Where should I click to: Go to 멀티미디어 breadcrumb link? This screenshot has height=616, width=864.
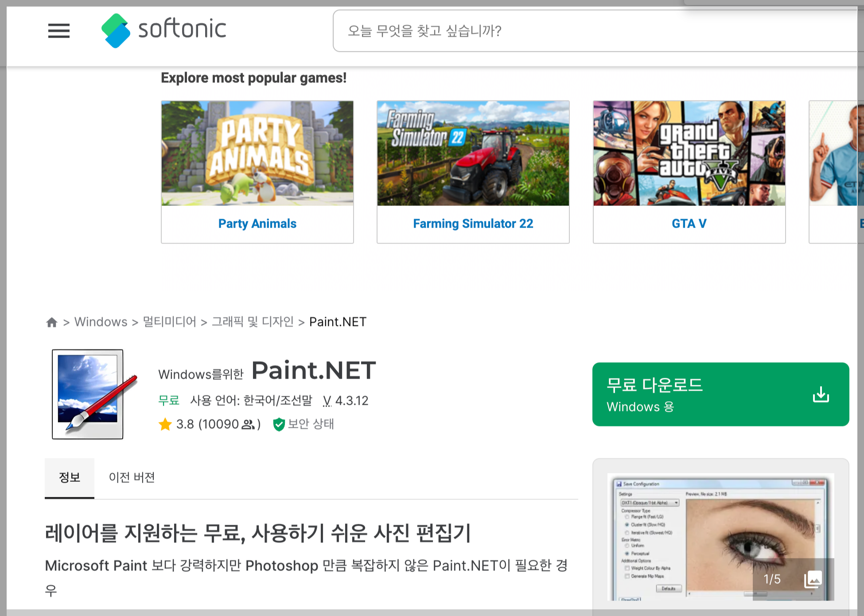(x=170, y=322)
